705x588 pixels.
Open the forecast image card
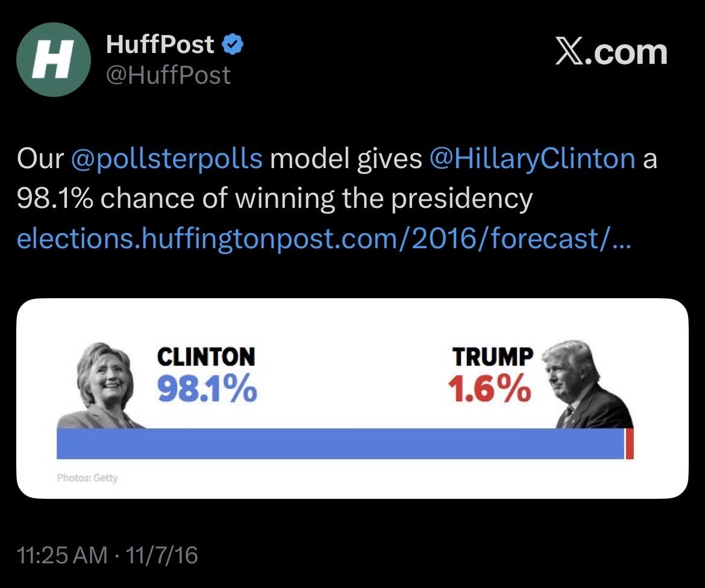(x=352, y=398)
